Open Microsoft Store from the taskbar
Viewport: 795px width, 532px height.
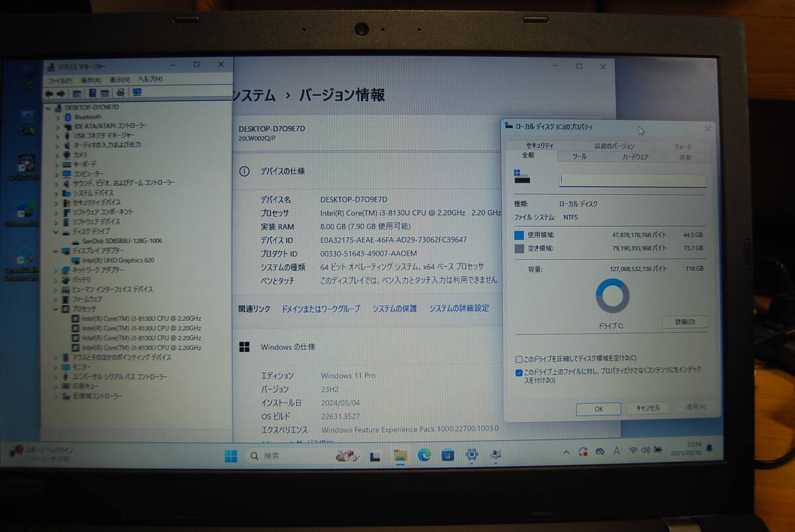click(x=448, y=454)
